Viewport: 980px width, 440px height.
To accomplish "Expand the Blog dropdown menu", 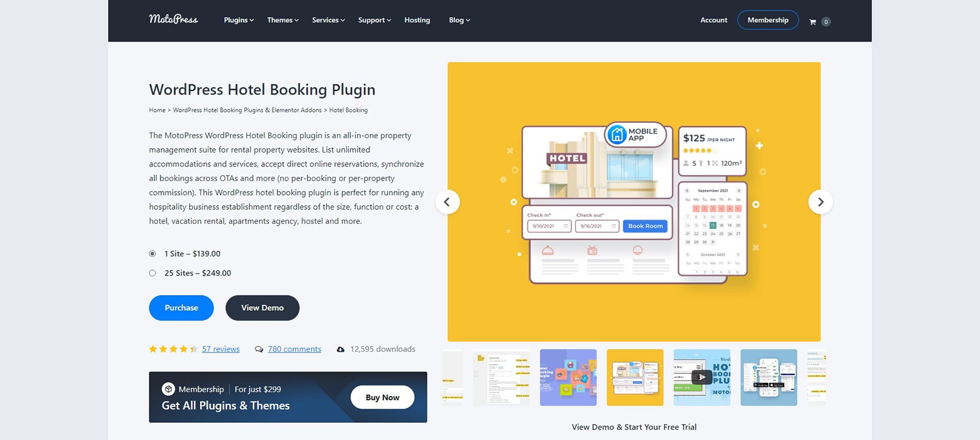I will click(x=459, y=20).
